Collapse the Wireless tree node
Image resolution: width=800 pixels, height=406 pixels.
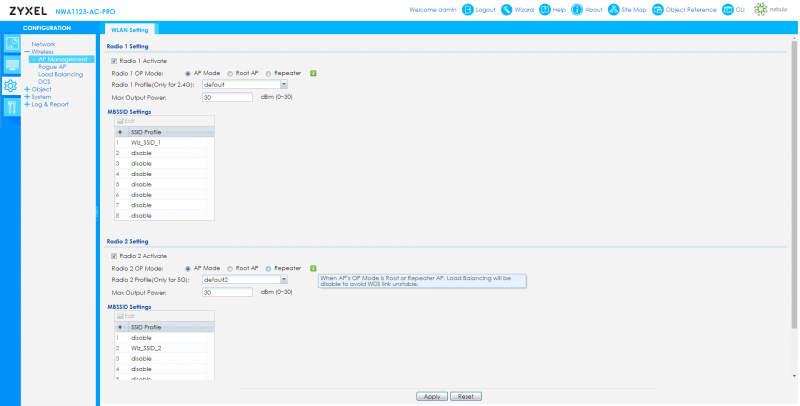pos(27,52)
